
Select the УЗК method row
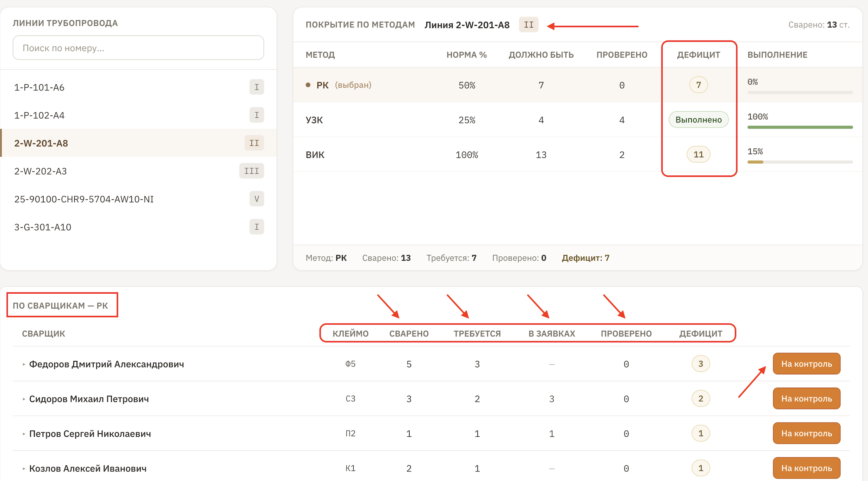578,120
